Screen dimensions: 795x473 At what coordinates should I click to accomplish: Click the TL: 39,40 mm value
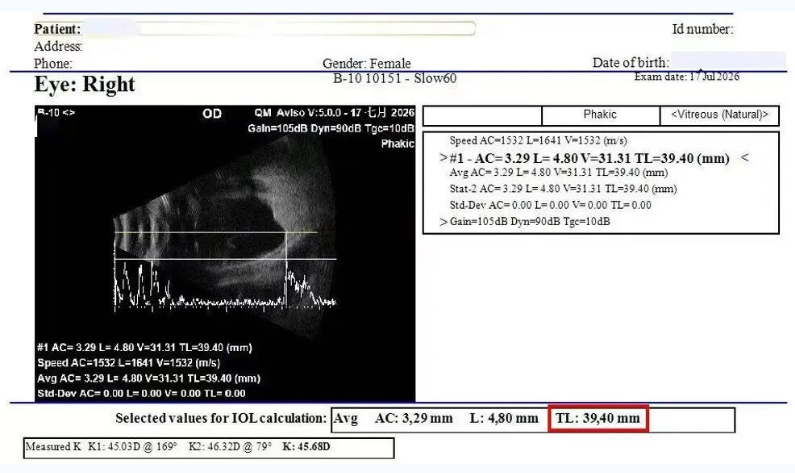coord(598,418)
